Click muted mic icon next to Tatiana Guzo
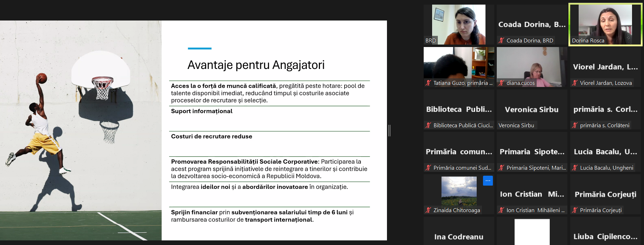Image resolution: width=644 pixels, height=245 pixels. 428,83
